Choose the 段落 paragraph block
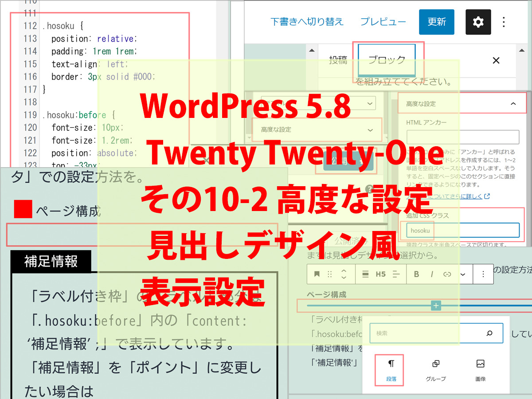Image resolution: width=532 pixels, height=399 pixels. click(391, 370)
